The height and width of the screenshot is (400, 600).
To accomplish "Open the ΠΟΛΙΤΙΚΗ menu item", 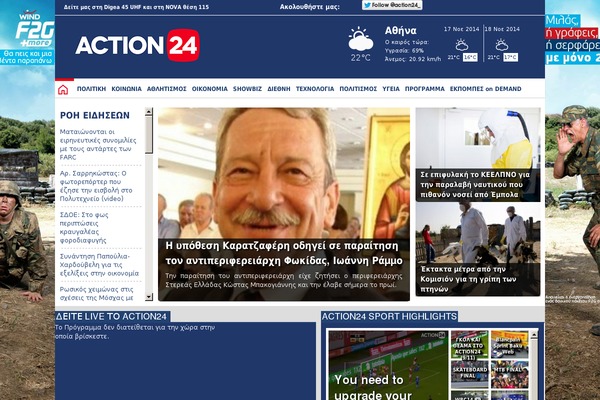I will 91,89.
